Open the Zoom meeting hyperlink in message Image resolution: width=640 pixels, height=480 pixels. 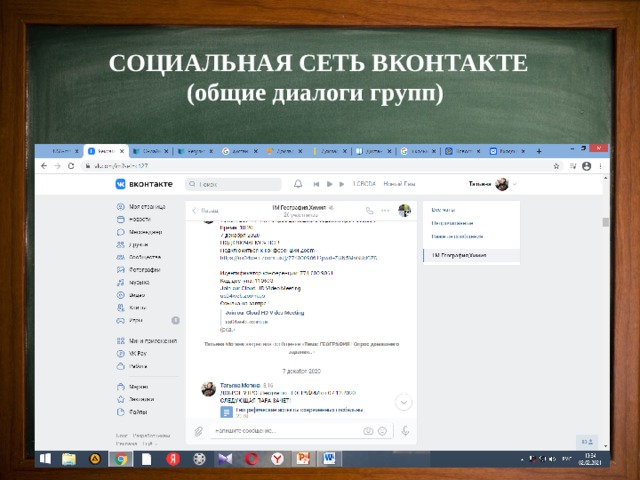[299, 258]
